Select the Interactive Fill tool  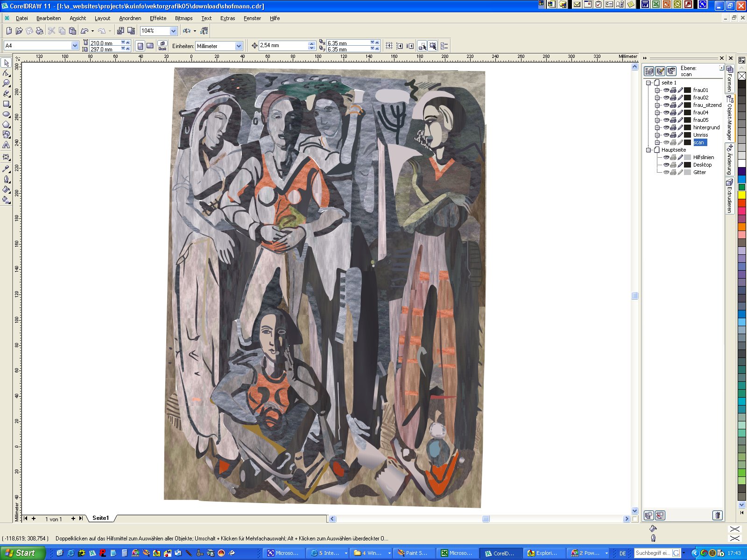[6, 200]
